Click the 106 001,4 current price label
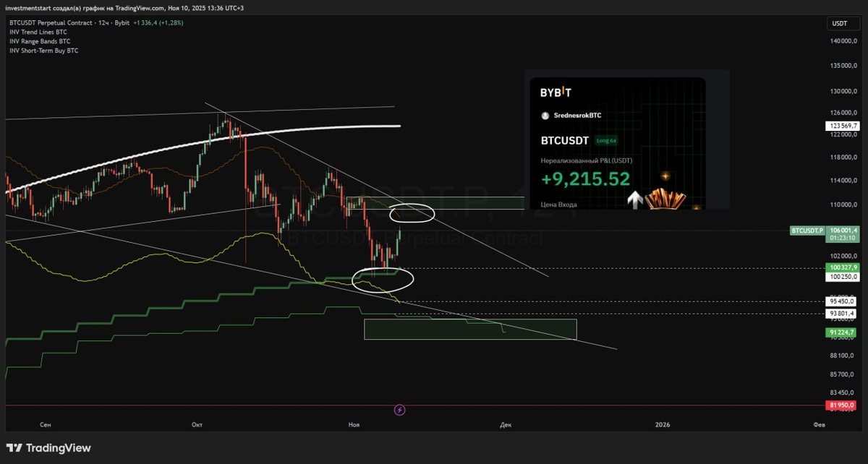 pos(843,231)
